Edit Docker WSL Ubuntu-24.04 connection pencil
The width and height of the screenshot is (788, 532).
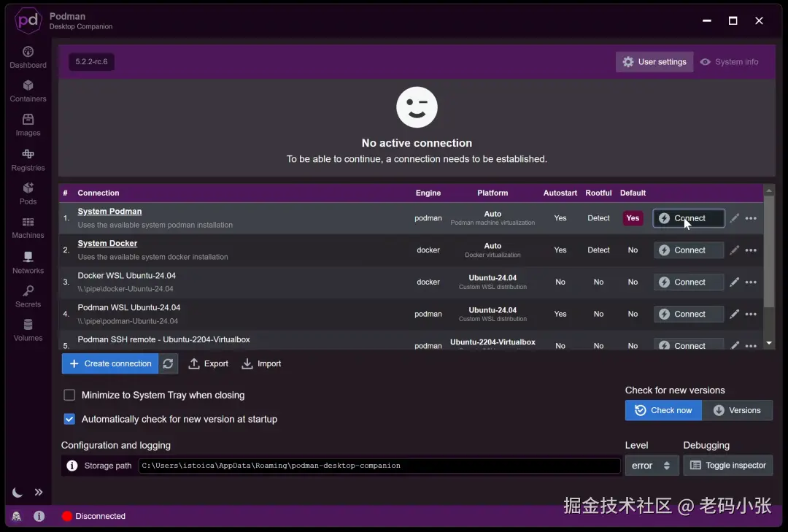[x=734, y=282]
